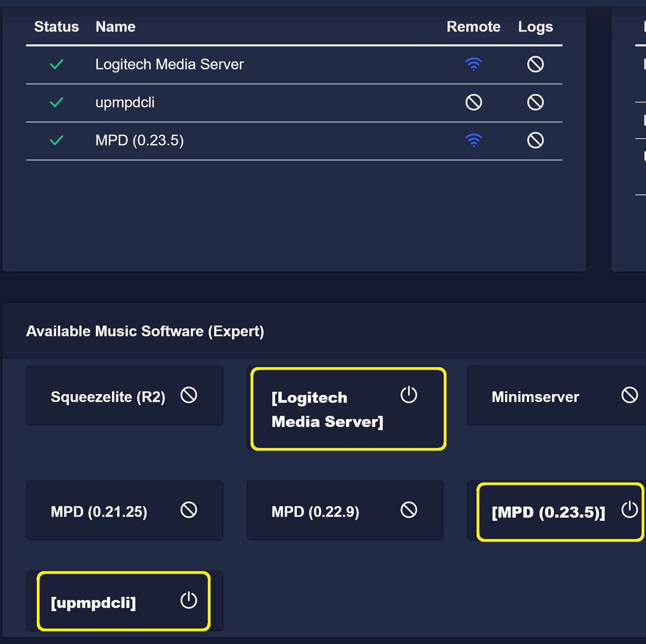Open remote Wi-Fi icon for Logitech Media Server
Viewport: 646px width, 644px height.
[x=474, y=64]
